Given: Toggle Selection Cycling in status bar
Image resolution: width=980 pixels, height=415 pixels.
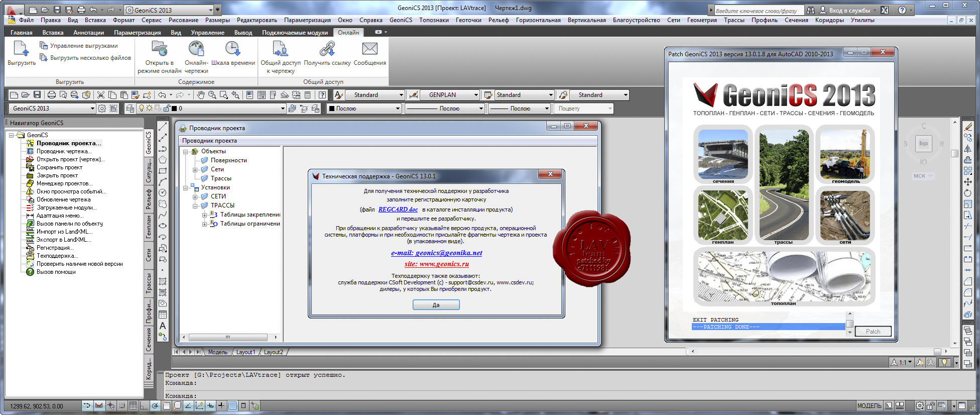Looking at the screenshot, I should [255, 405].
